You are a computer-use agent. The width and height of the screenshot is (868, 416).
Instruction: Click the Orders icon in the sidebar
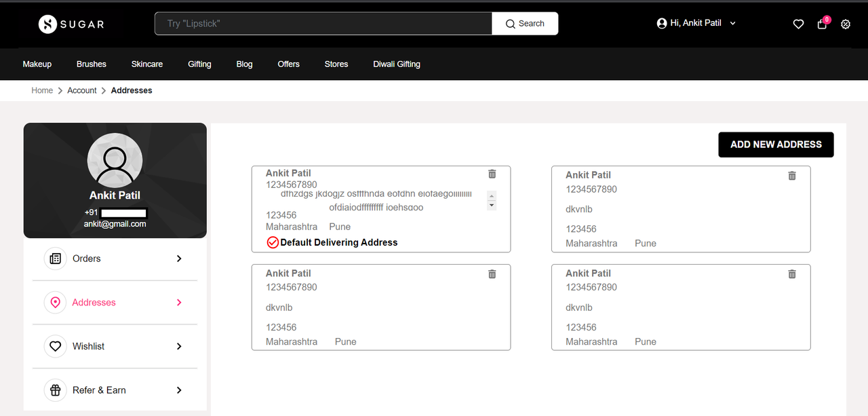click(x=55, y=259)
